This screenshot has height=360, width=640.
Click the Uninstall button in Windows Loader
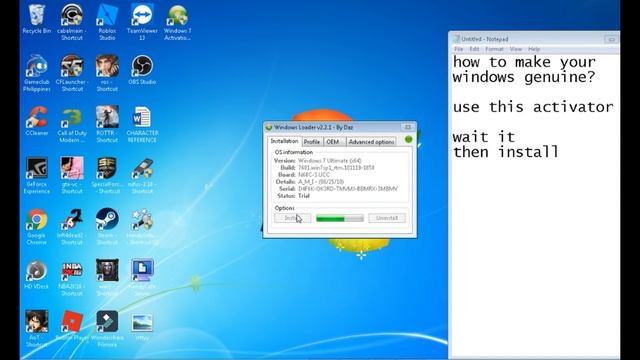pyautogui.click(x=387, y=218)
